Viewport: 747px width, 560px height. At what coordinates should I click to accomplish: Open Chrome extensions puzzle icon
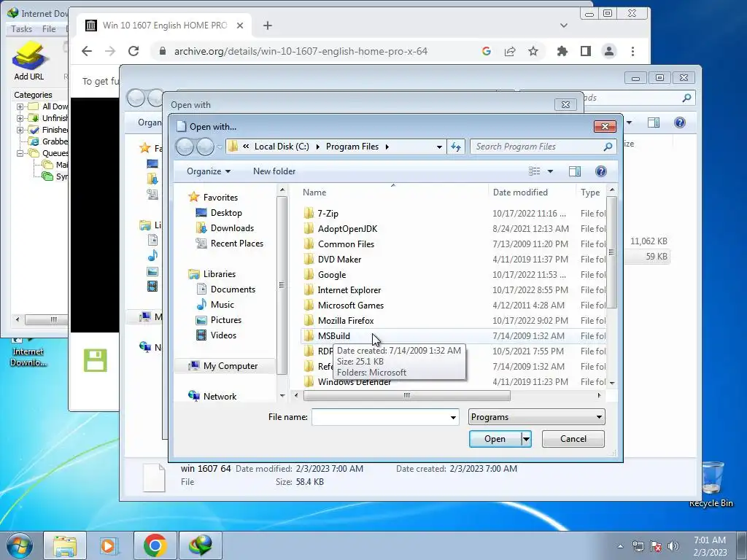coord(562,51)
